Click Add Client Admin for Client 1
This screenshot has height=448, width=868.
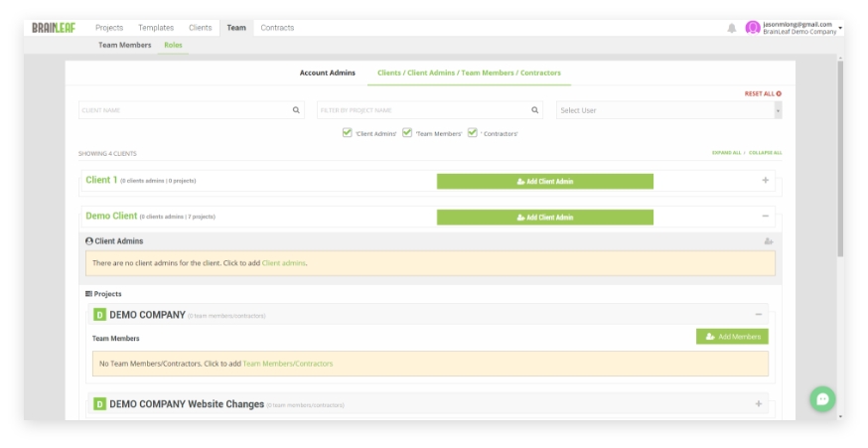point(544,181)
